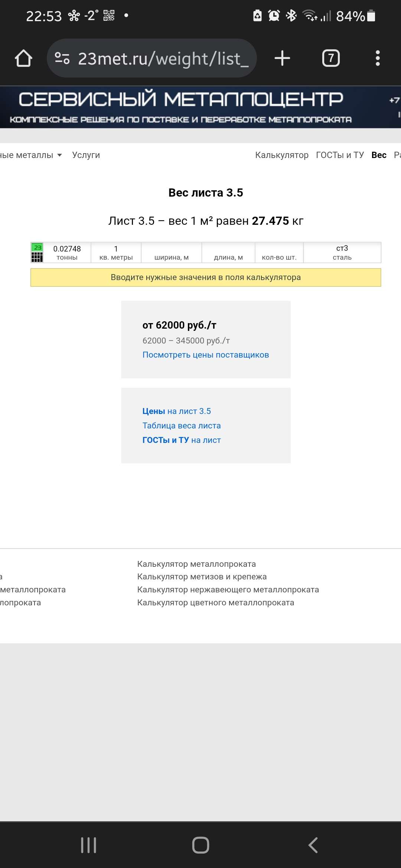Open the ст3 steel grade selector
Viewport: 401px width, 868px height.
pos(342,252)
